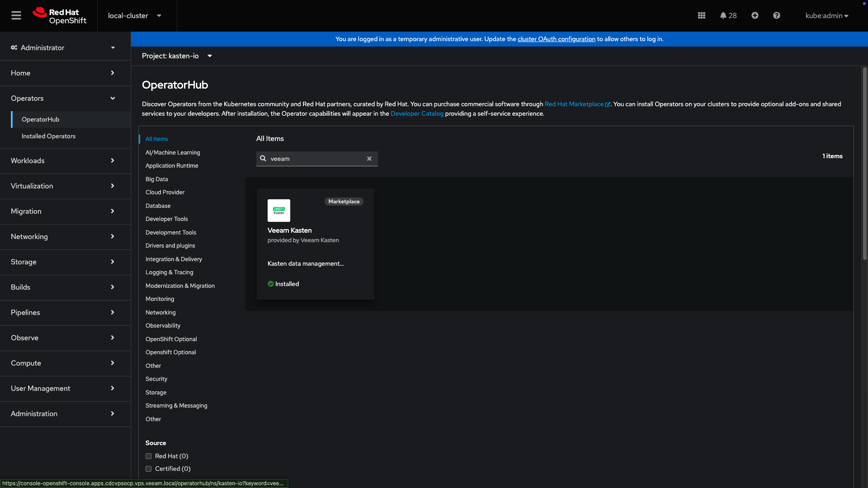
Task: Click the Veeam Kasten operator logo
Action: (278, 211)
